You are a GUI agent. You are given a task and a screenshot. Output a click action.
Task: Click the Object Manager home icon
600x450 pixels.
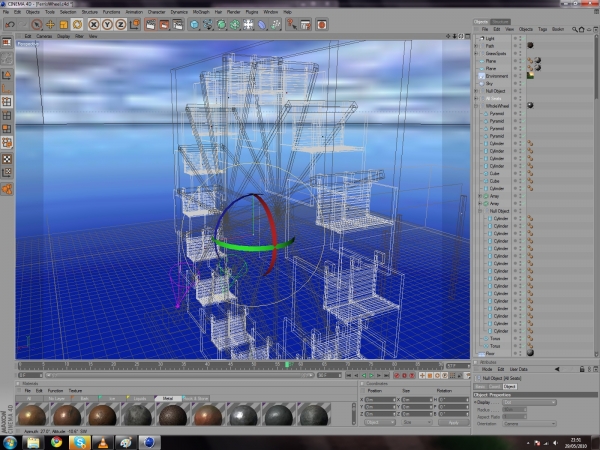(582, 29)
